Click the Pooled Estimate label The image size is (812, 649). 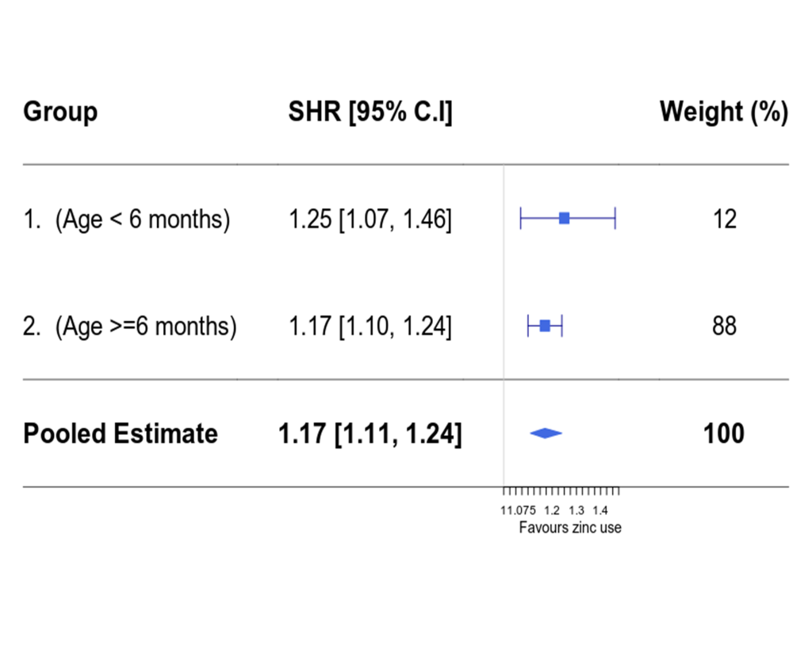coord(121,433)
